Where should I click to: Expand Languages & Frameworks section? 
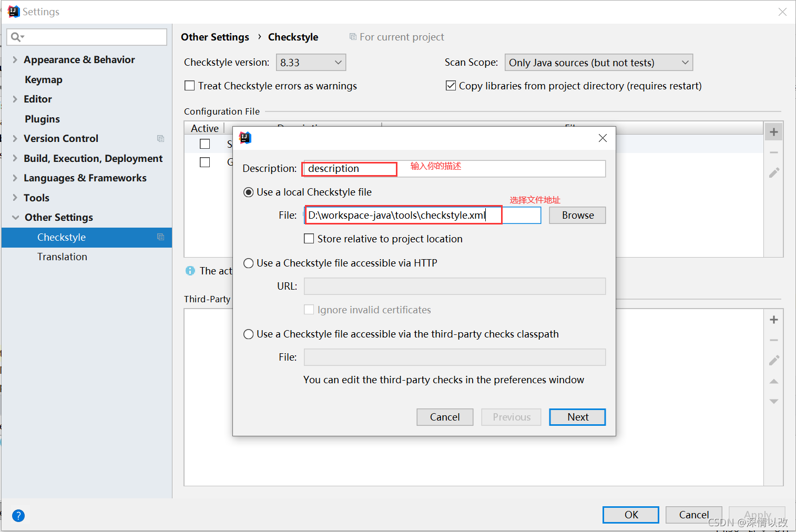click(x=15, y=178)
